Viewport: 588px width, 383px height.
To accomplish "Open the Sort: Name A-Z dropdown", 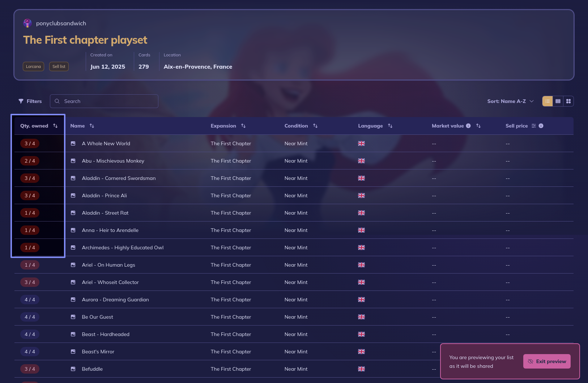I will (x=510, y=101).
